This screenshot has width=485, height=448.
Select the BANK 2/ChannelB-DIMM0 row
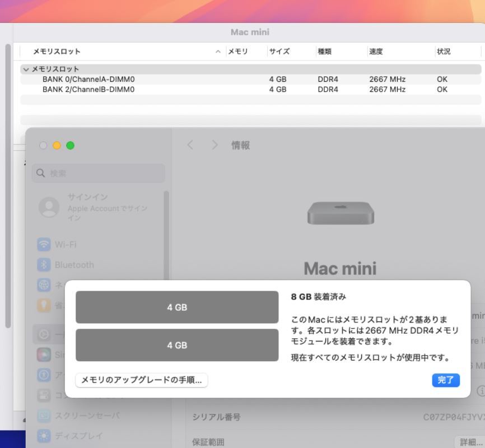[250, 90]
